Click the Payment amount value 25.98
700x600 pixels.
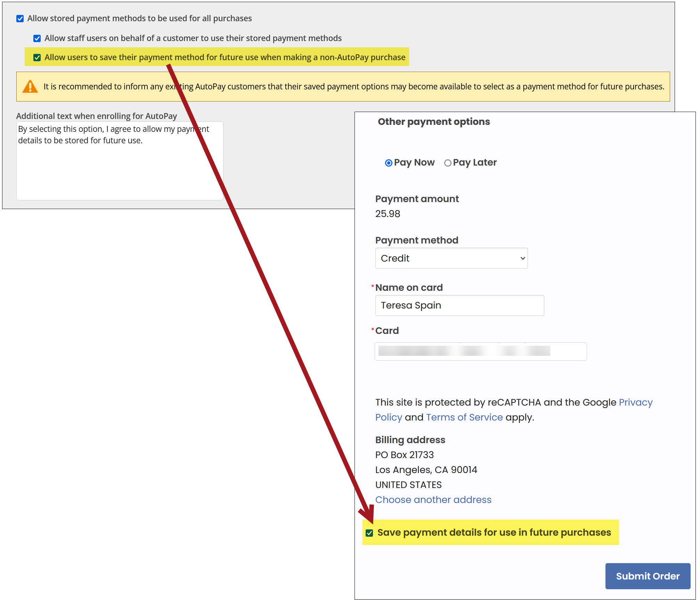point(388,214)
